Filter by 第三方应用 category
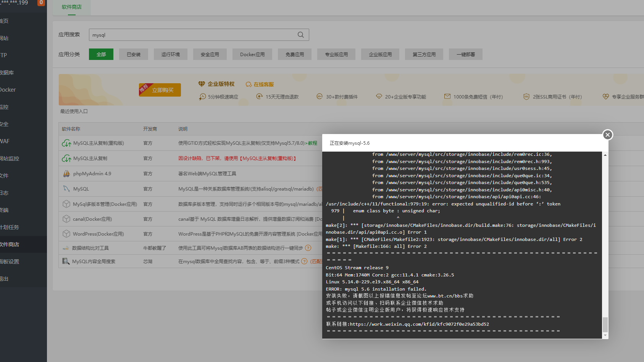This screenshot has height=362, width=644. point(424,54)
